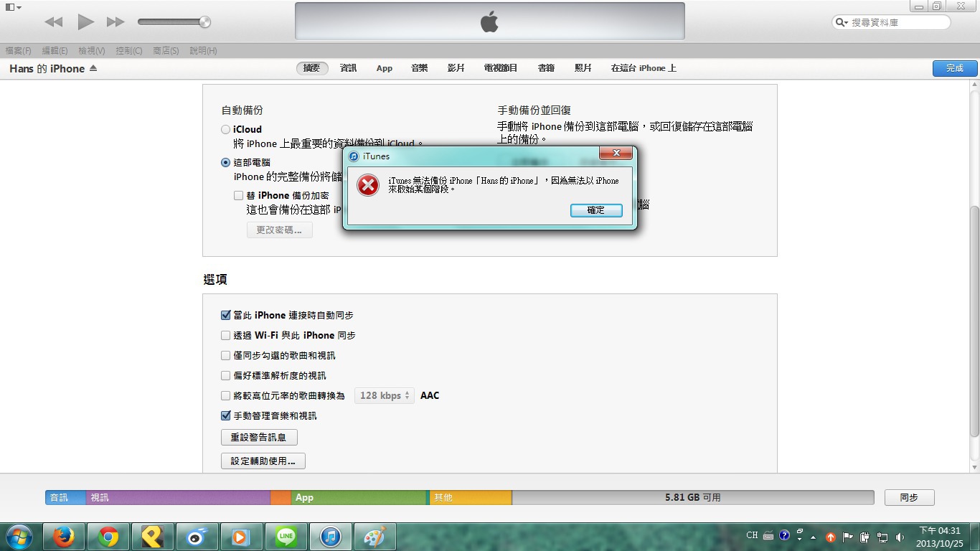Switch to the 影片 tab
The height and width of the screenshot is (551, 980).
pyautogui.click(x=456, y=68)
